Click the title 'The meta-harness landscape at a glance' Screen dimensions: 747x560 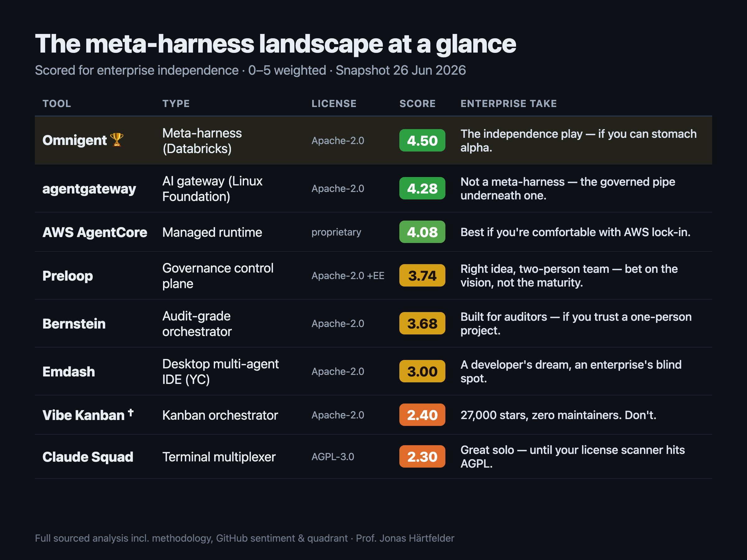coord(275,44)
